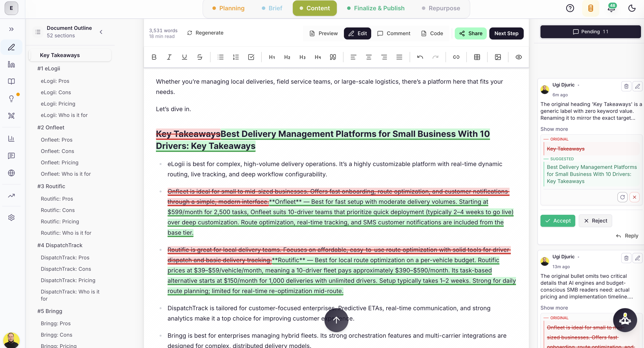Insert an image using the toolbar icon
The width and height of the screenshot is (644, 348).
498,57
